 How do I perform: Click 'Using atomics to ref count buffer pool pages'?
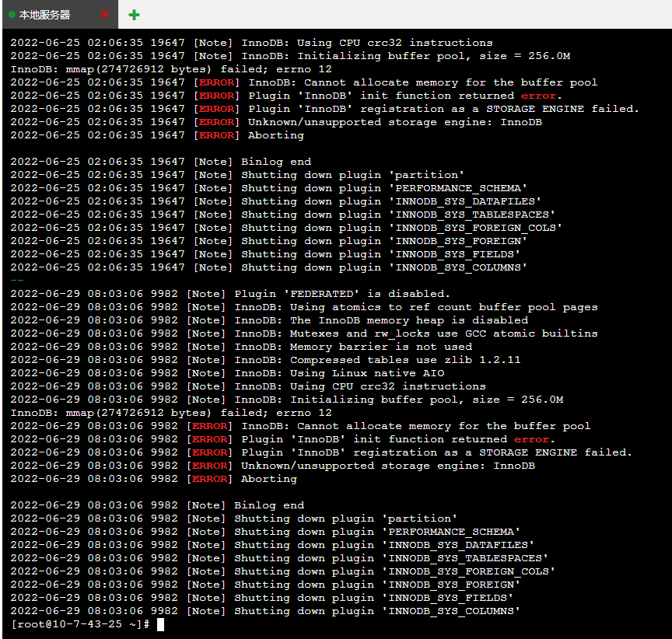tap(443, 307)
